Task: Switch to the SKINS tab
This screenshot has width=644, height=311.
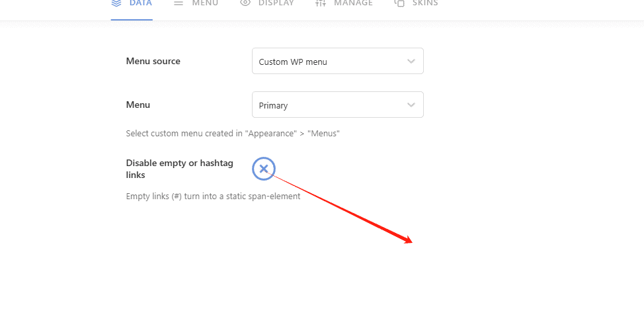Action: 424,3
